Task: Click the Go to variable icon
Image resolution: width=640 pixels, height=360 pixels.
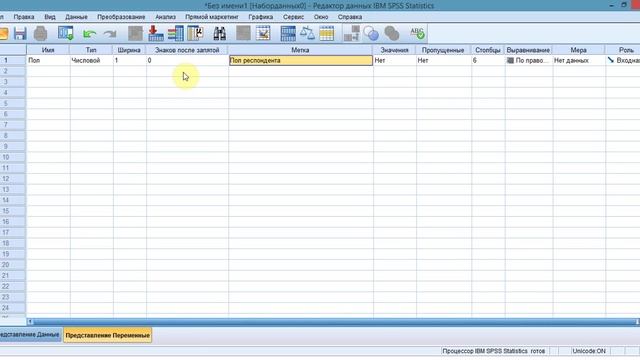Action: pyautogui.click(x=176, y=33)
